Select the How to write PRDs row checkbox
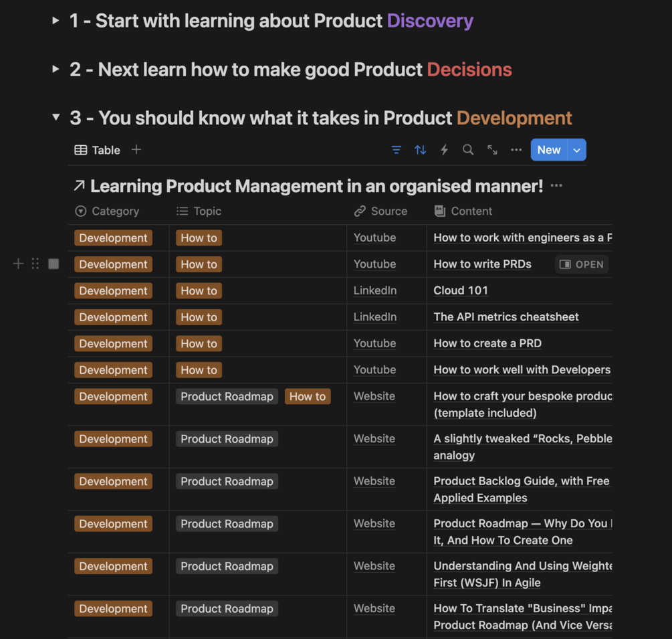Image resolution: width=672 pixels, height=639 pixels. tap(54, 264)
